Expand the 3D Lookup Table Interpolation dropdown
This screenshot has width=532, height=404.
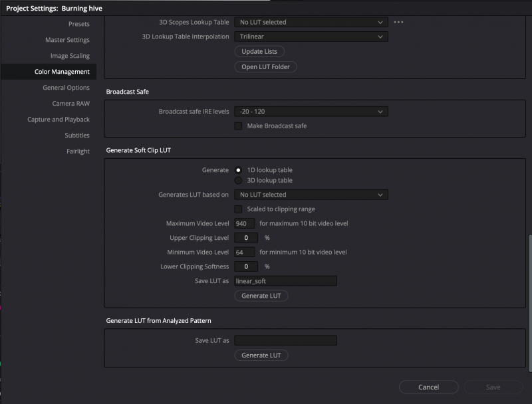click(x=311, y=37)
